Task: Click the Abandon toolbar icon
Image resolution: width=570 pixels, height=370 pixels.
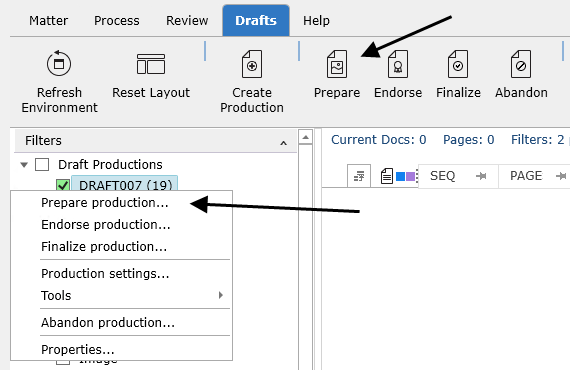Action: click(521, 64)
